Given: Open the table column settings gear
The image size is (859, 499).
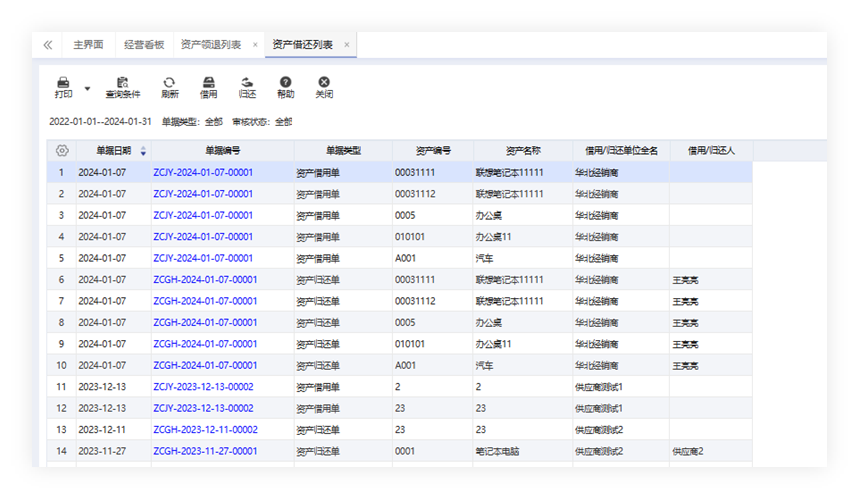Looking at the screenshot, I should (62, 151).
